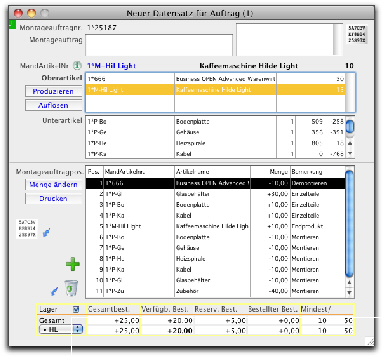
Task: Click the Unterartikel list scroll down arrow
Action: coord(350,154)
